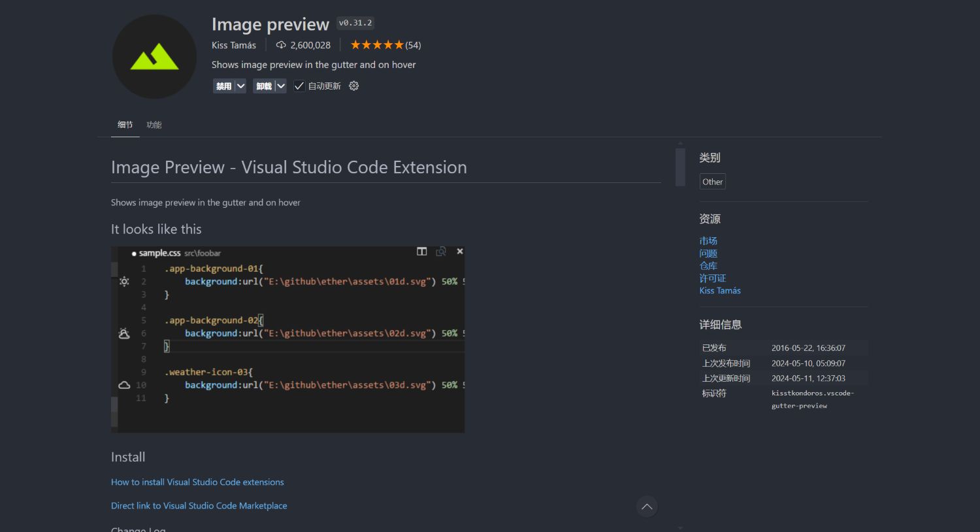Screen dimensions: 980x532
Task: Click the version label v0.31.2
Action: [355, 23]
